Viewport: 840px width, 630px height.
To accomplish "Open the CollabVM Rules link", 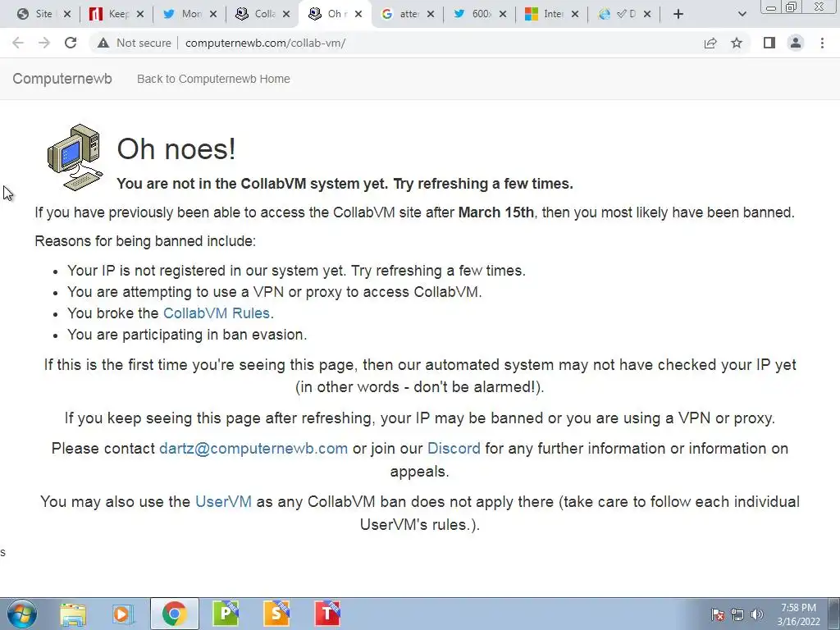I will tap(217, 313).
